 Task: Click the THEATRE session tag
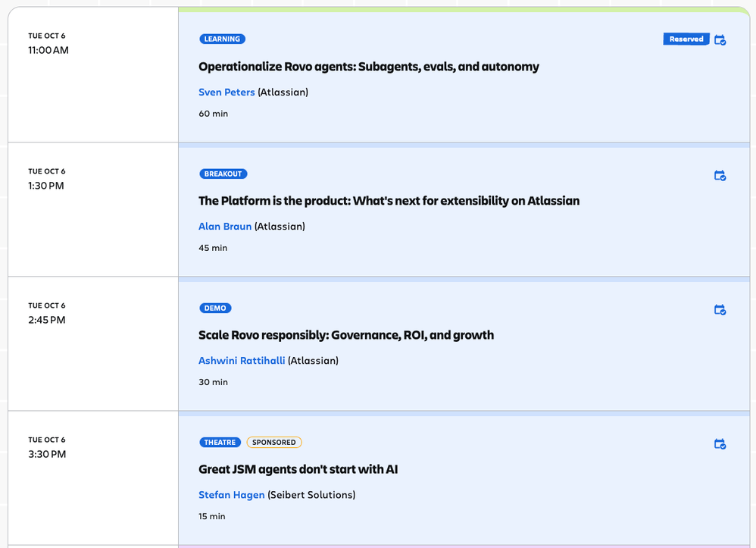click(220, 442)
